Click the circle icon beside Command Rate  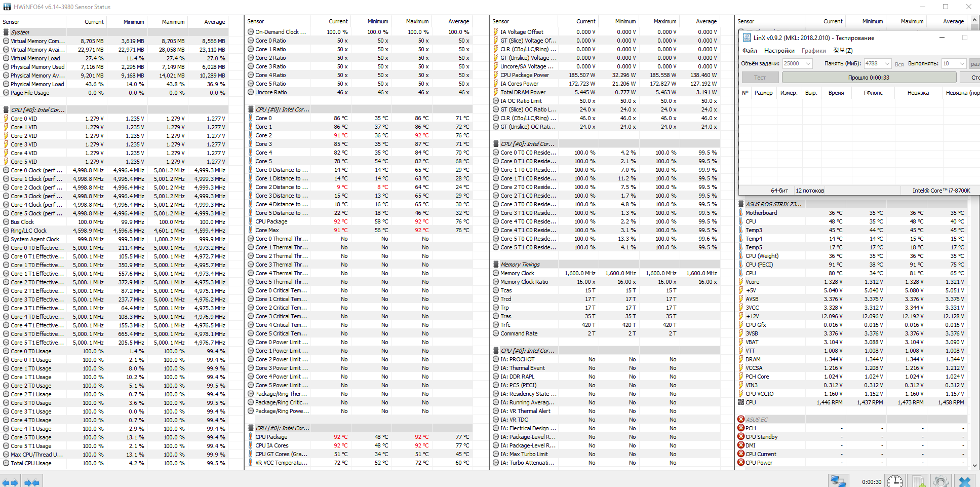coord(496,333)
